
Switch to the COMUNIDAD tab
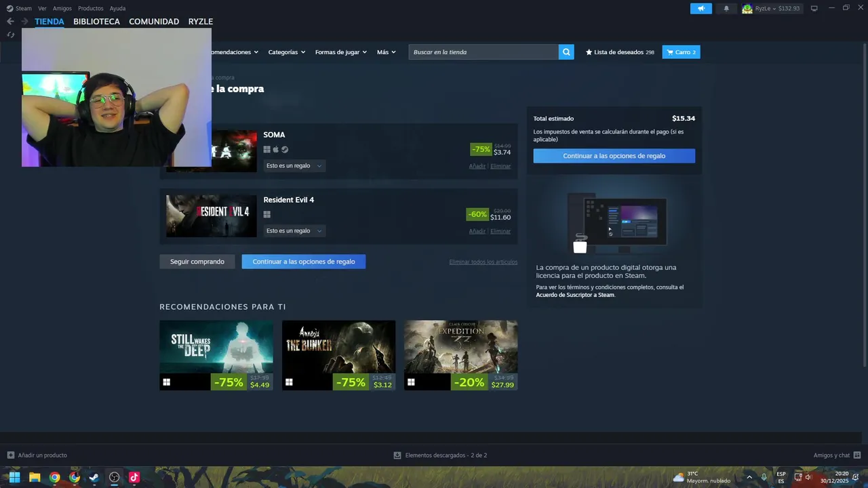click(x=154, y=22)
